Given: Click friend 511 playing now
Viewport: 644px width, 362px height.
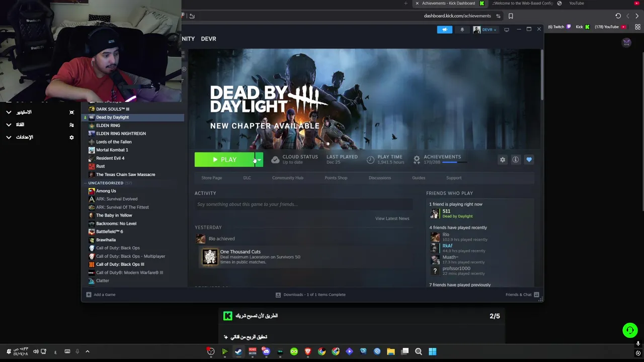Looking at the screenshot, I should [x=451, y=213].
